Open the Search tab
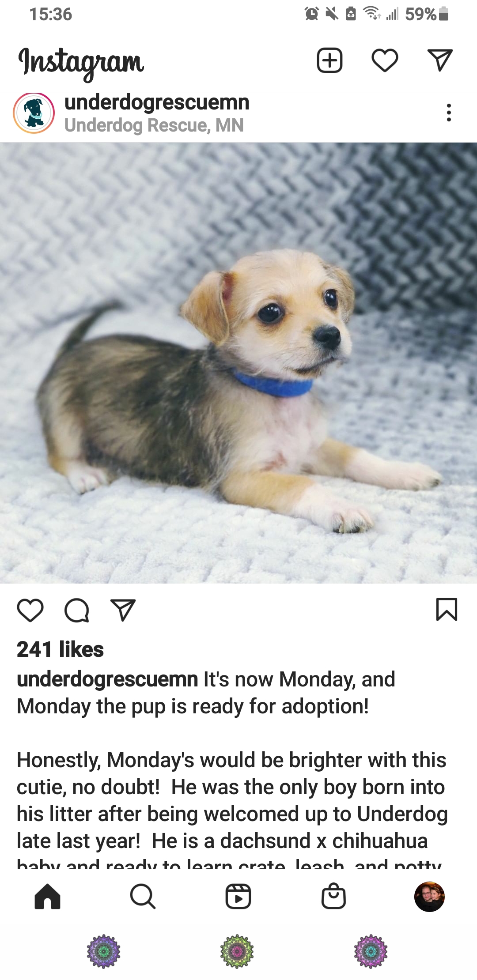477x980 pixels. pos(143,897)
